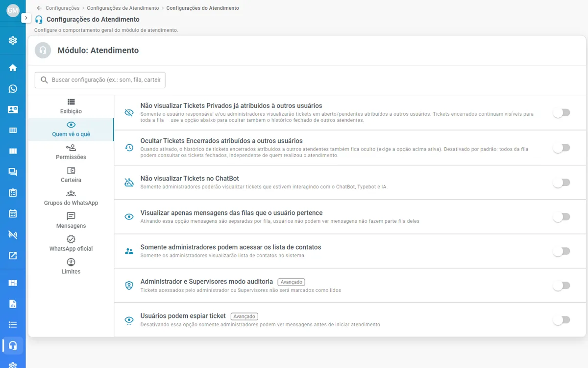Open the Carteira tab
The width and height of the screenshot is (588, 368).
(x=71, y=175)
